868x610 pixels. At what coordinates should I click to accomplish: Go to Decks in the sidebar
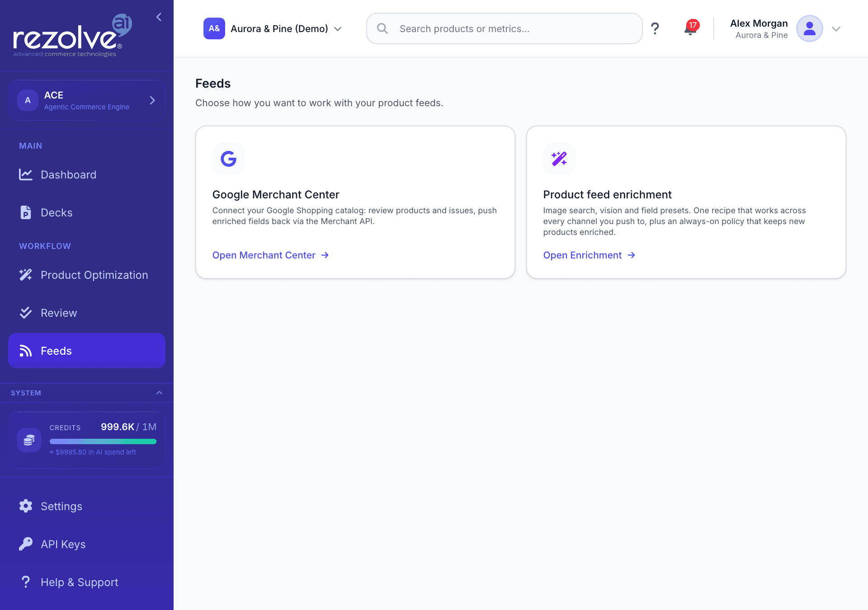(x=87, y=213)
